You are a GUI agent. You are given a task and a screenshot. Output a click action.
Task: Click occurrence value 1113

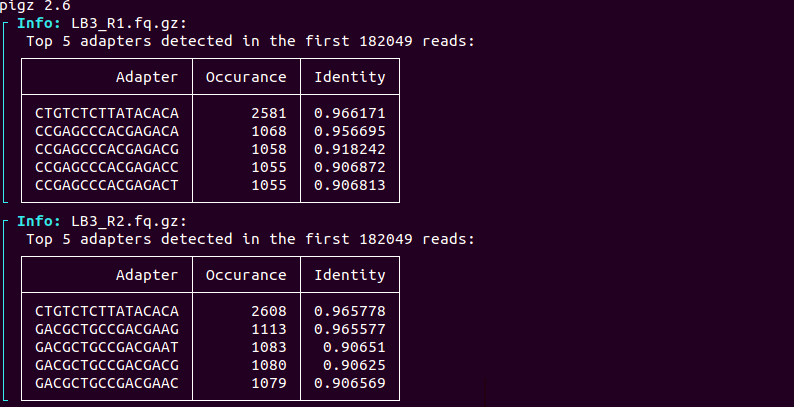[x=269, y=329]
